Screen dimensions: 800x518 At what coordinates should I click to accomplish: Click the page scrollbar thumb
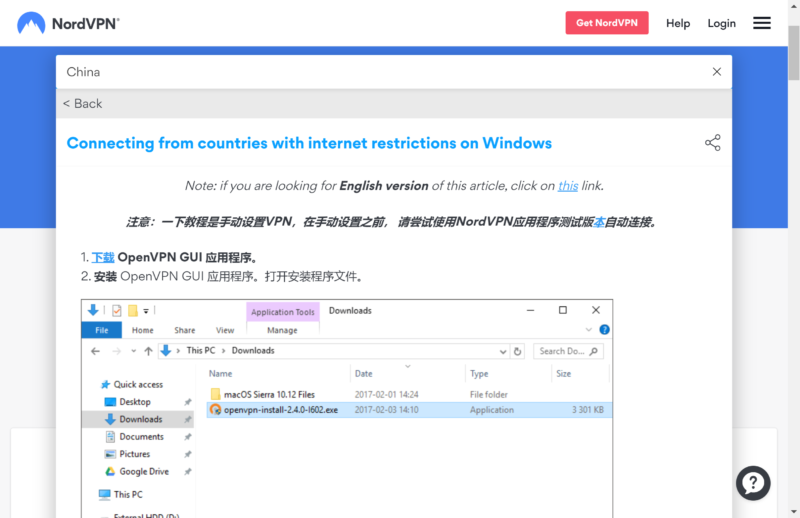(x=793, y=53)
